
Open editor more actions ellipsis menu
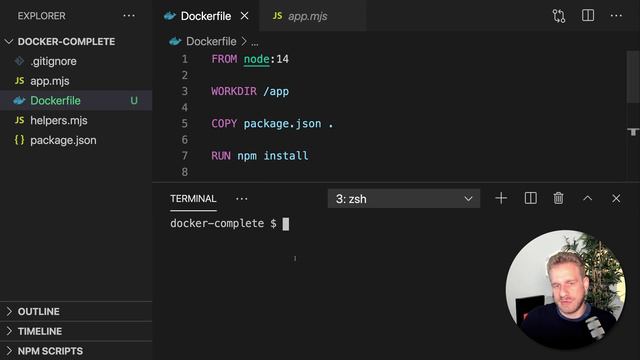pyautogui.click(x=616, y=16)
